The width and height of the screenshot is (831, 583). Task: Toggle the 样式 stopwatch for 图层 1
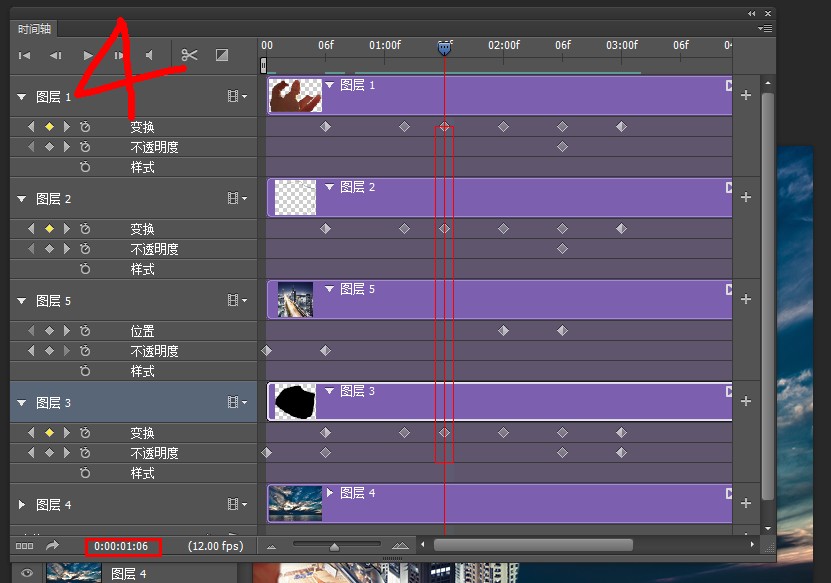pos(85,167)
